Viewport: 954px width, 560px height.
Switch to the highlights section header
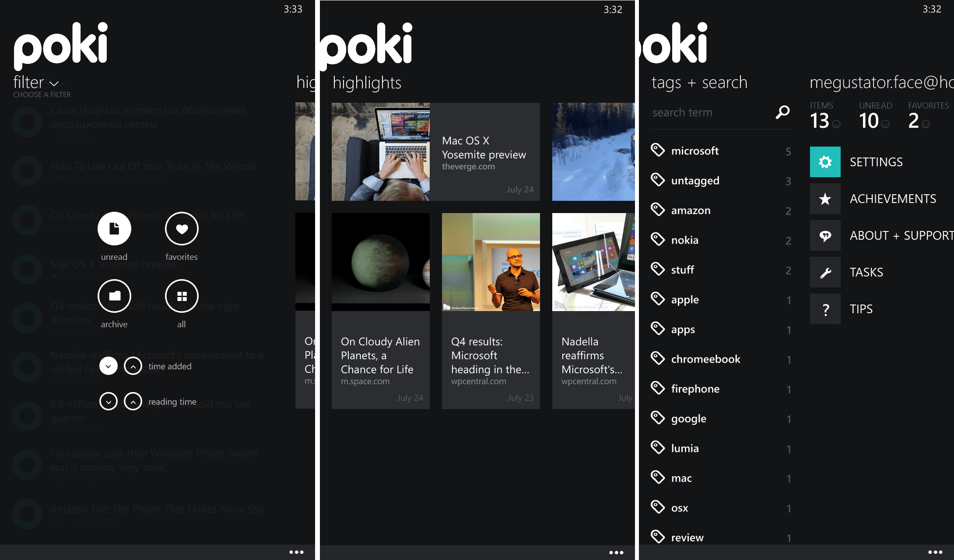tap(367, 83)
